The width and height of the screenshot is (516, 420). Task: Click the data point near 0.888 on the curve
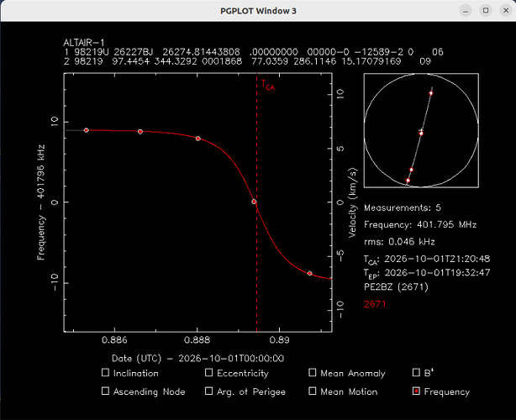pyautogui.click(x=198, y=139)
